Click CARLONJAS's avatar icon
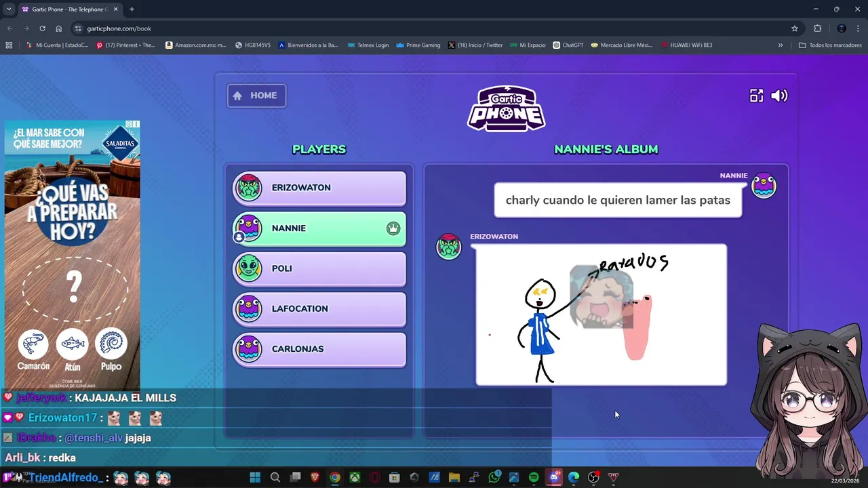The height and width of the screenshot is (488, 868). pos(249,349)
